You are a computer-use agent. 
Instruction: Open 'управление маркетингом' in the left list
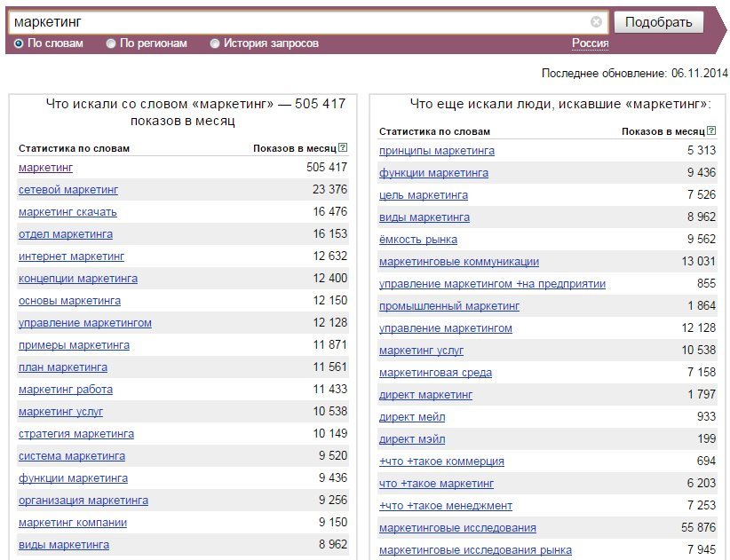point(85,323)
